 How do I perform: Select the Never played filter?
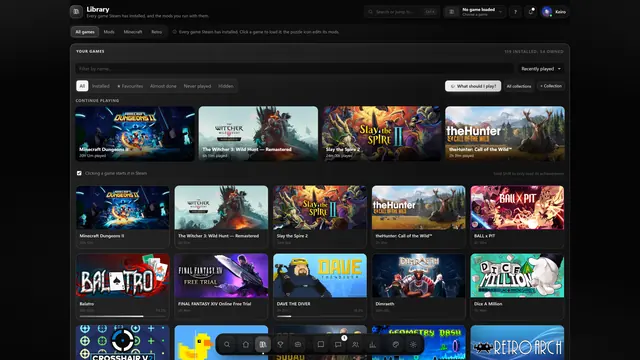[x=197, y=86]
